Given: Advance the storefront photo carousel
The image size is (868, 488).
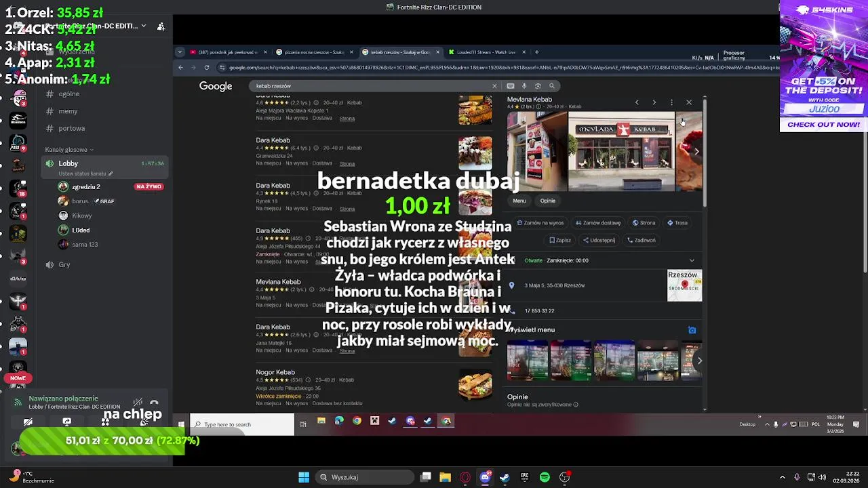Looking at the screenshot, I should [696, 151].
